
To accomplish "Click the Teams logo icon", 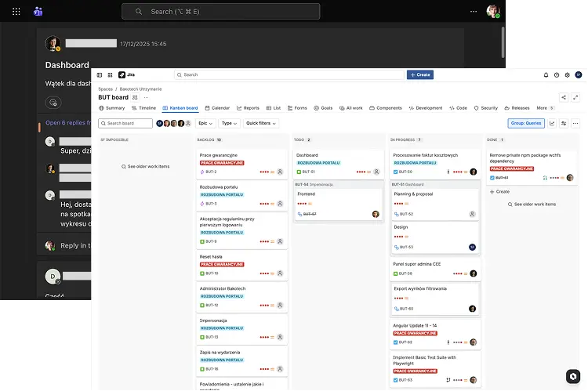I will coord(38,12).
